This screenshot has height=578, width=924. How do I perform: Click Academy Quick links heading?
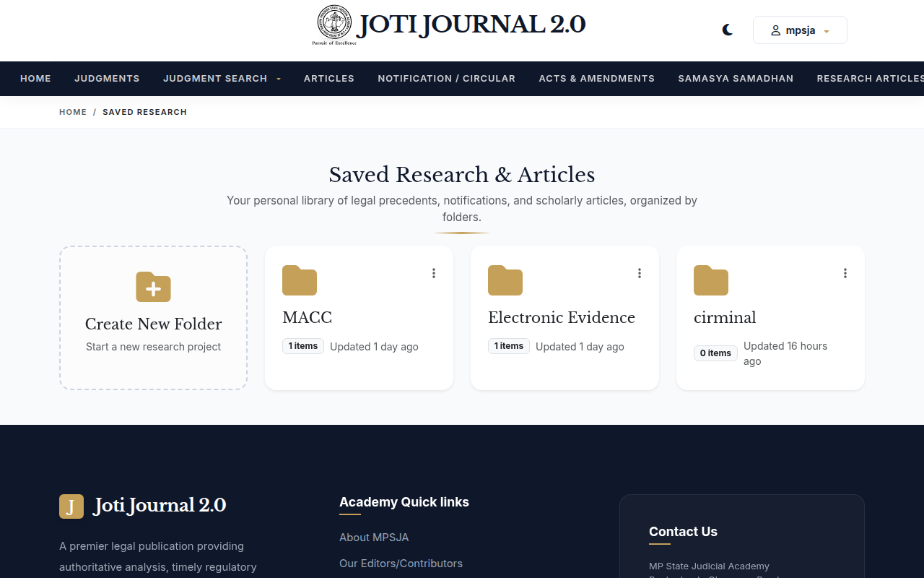pos(404,502)
